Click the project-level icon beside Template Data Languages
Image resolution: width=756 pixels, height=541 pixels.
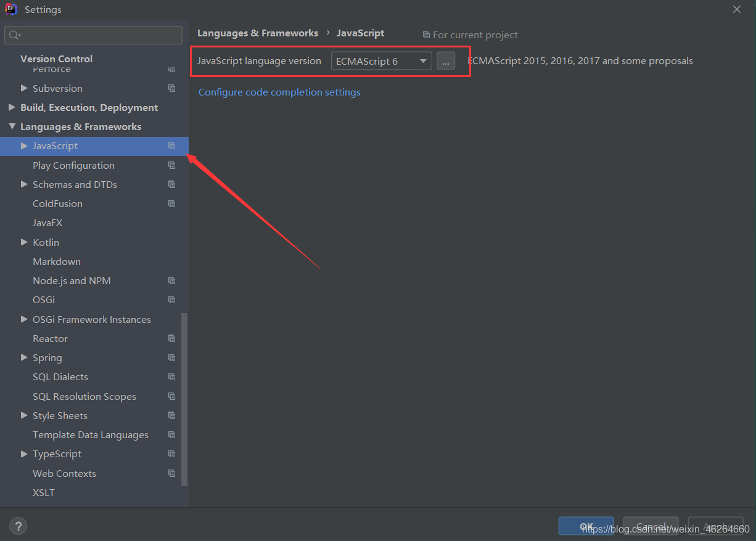click(x=172, y=434)
